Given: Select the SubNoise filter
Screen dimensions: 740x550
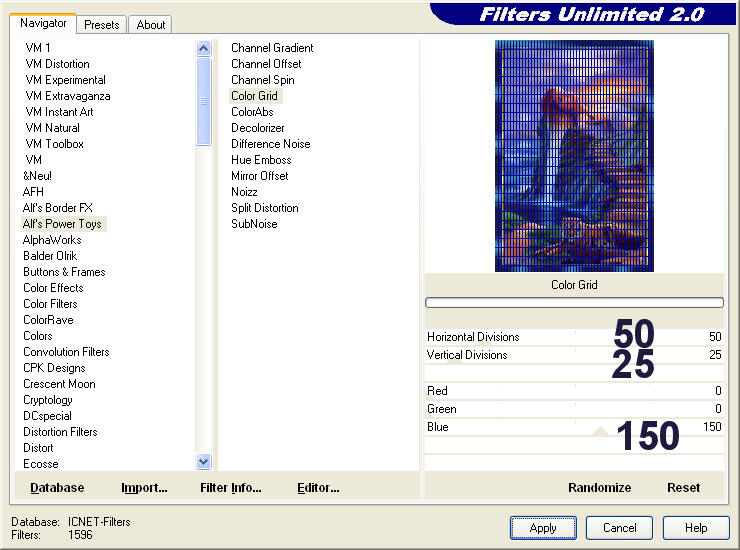Looking at the screenshot, I should tap(254, 225).
